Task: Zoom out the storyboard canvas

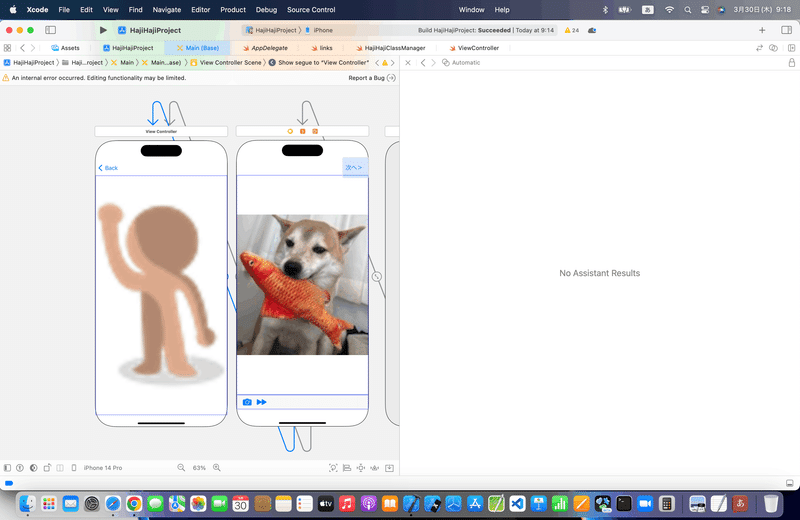Action: point(181,467)
